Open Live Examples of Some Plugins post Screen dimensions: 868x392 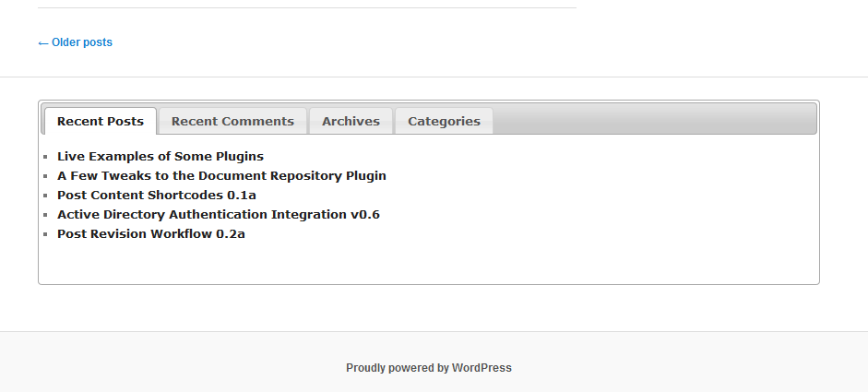[x=161, y=156]
